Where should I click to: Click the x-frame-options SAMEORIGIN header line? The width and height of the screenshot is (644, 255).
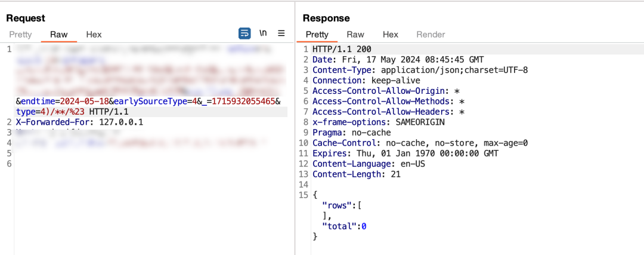tap(379, 122)
